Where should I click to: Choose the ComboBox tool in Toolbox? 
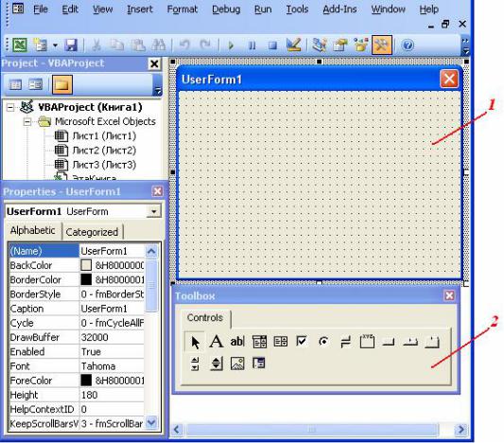point(259,342)
